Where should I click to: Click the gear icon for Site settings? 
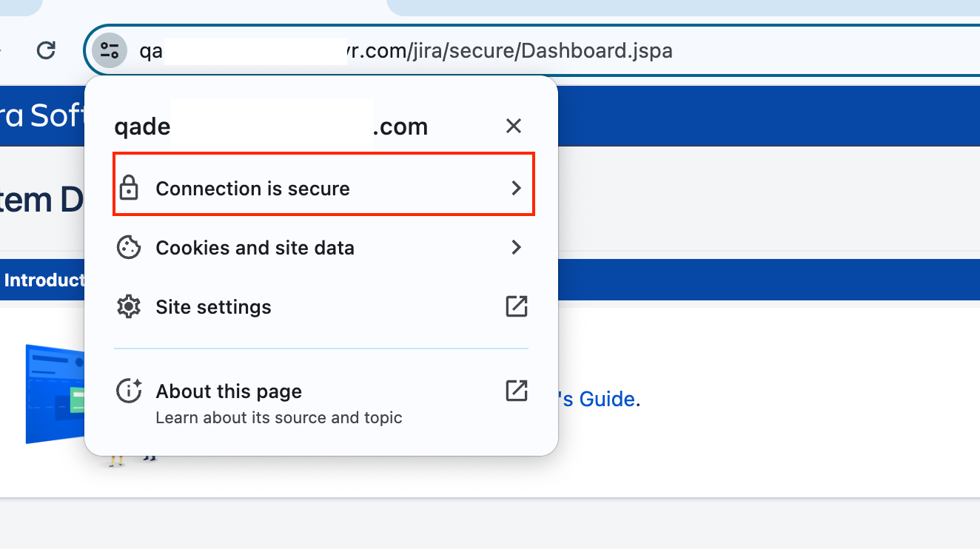[x=130, y=306]
